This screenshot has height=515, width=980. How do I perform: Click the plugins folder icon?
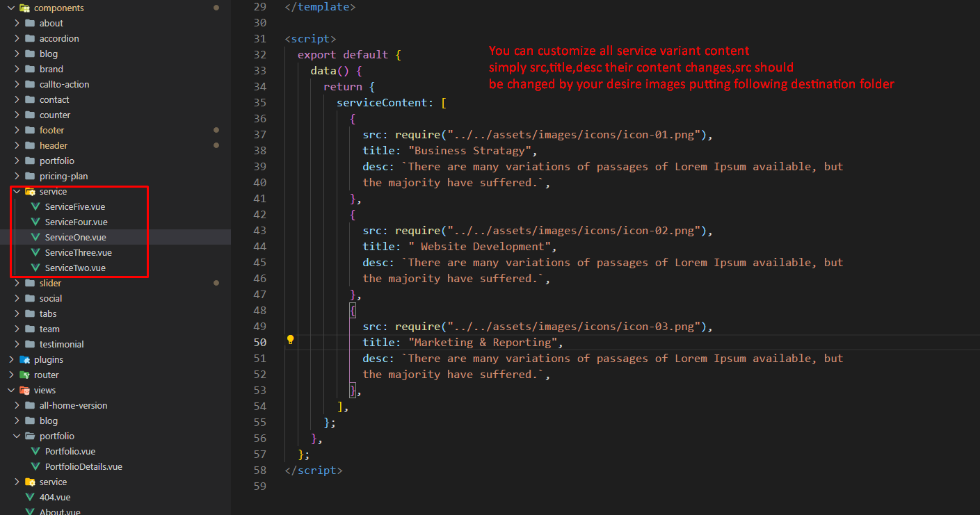click(x=25, y=359)
